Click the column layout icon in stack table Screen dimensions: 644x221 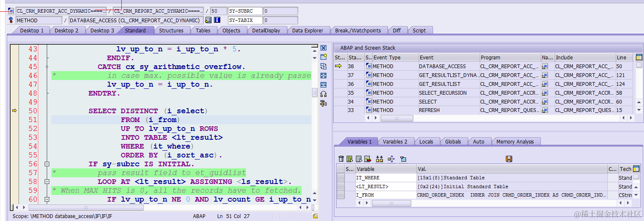click(639, 57)
